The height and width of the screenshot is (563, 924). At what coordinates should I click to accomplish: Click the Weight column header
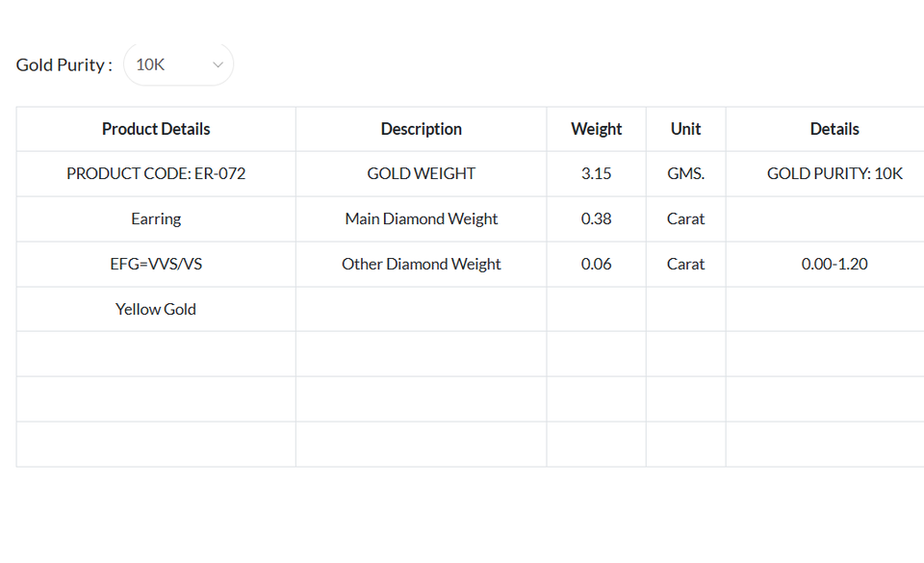(596, 129)
